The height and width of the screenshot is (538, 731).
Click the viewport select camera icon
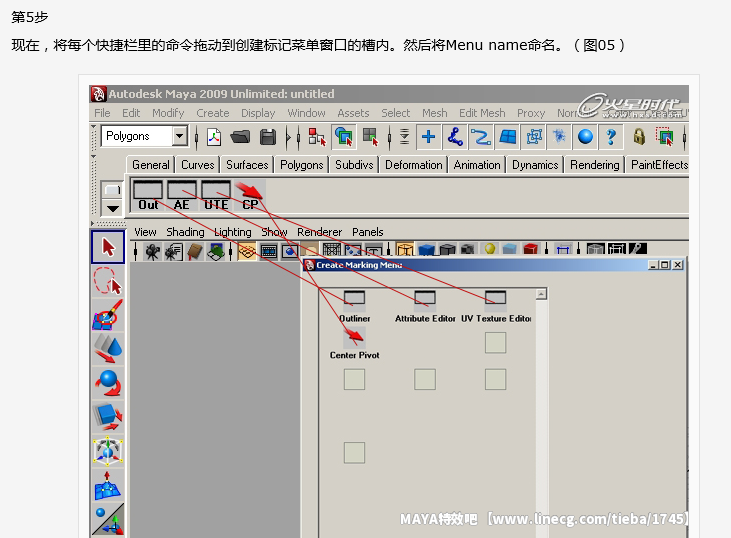152,252
